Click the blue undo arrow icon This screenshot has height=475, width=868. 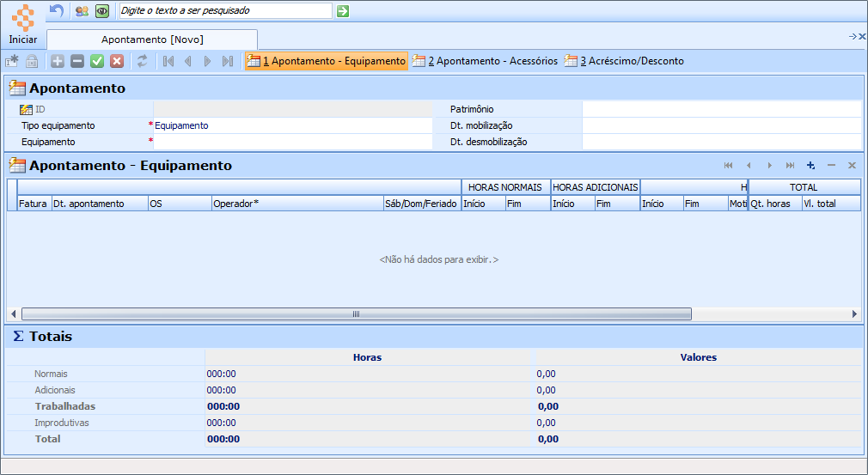pos(57,10)
